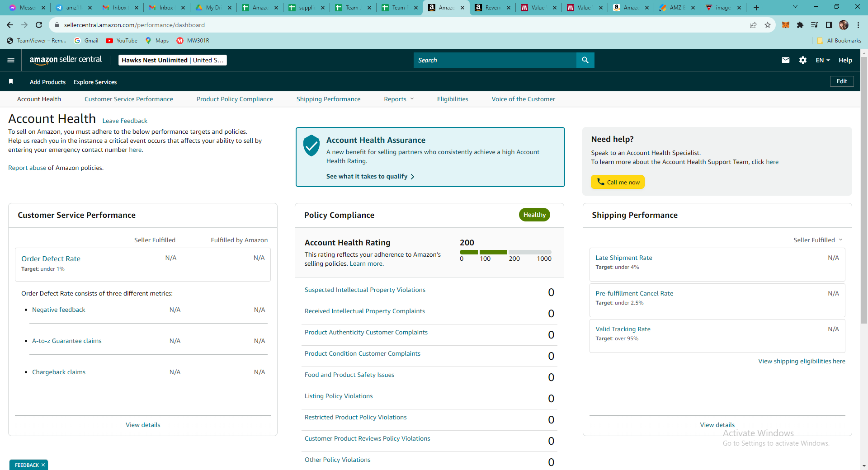Focus the Seller Central search field

coord(495,60)
